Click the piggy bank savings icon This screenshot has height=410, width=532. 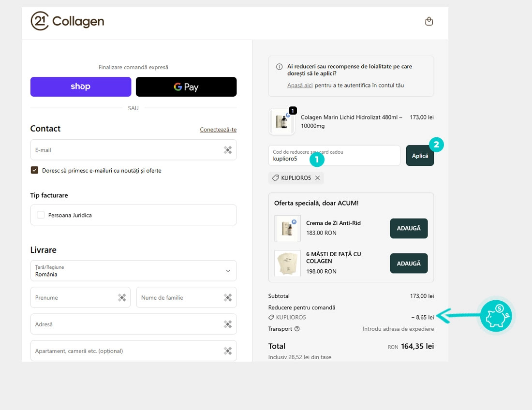(x=496, y=316)
